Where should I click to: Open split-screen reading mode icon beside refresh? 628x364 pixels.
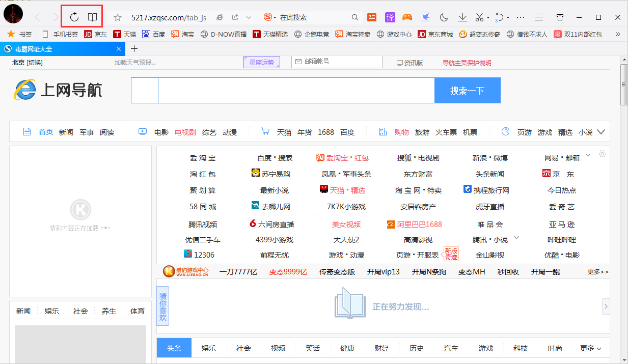92,16
